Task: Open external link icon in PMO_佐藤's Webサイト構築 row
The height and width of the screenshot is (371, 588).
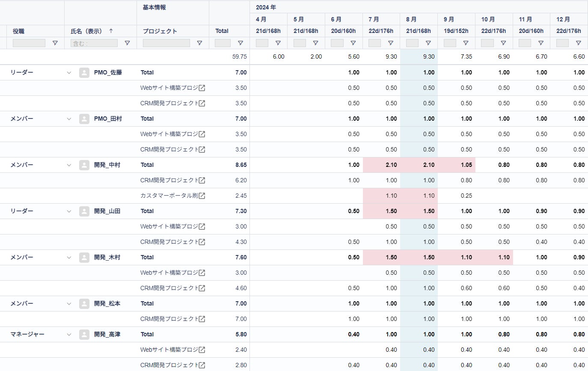Action: pos(202,88)
